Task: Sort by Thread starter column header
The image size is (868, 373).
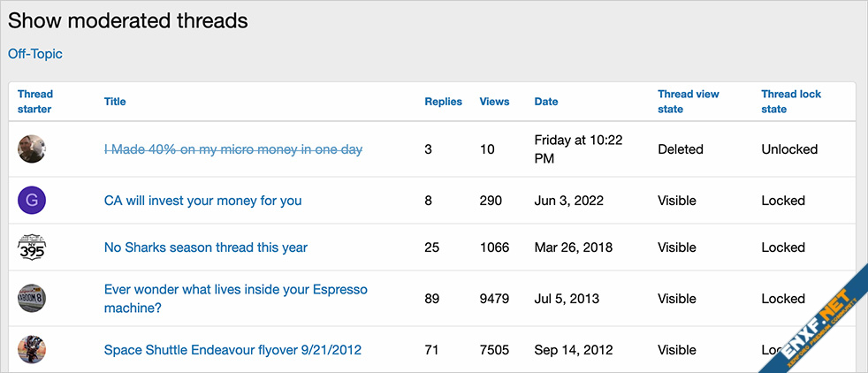Action: (35, 102)
